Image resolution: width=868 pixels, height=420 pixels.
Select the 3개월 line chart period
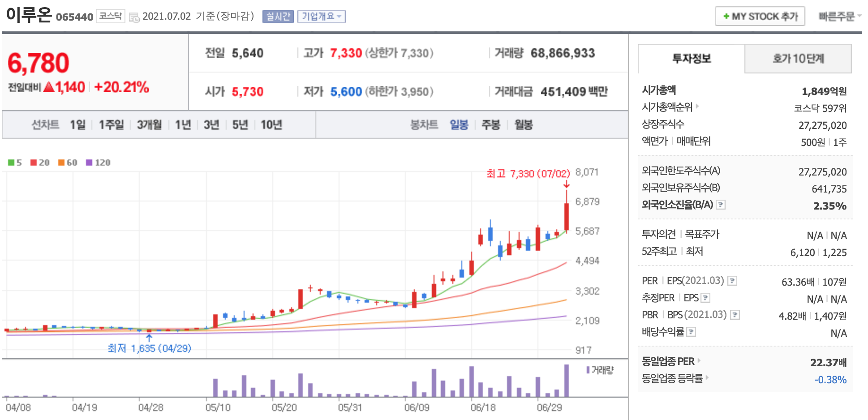tap(149, 124)
